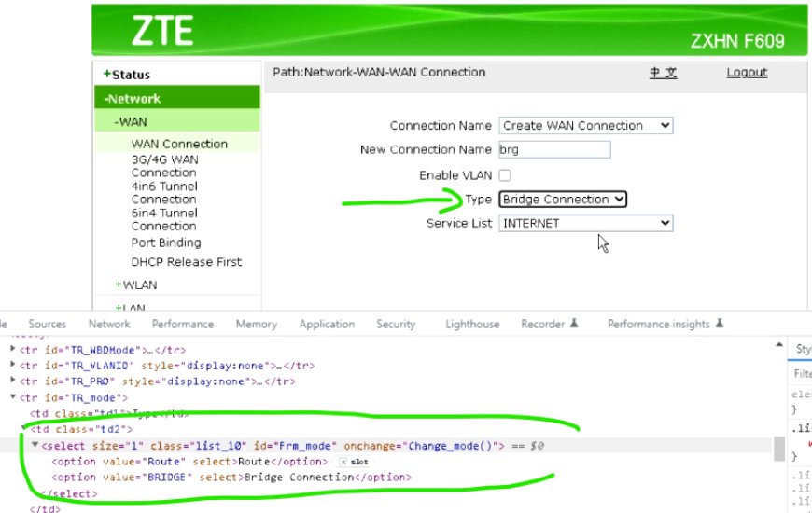Select the Route option element line
812x513 pixels.
189,462
